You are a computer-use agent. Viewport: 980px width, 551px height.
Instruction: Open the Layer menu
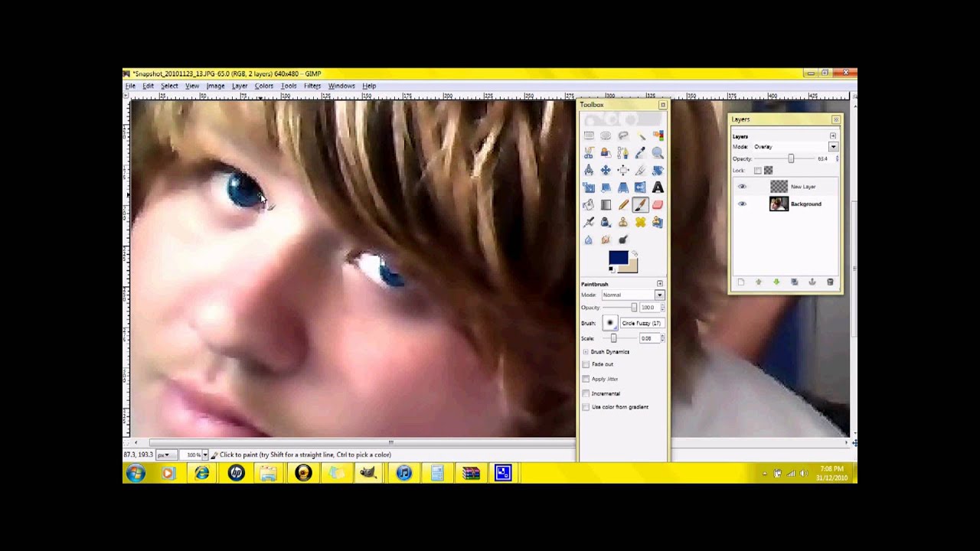[240, 86]
